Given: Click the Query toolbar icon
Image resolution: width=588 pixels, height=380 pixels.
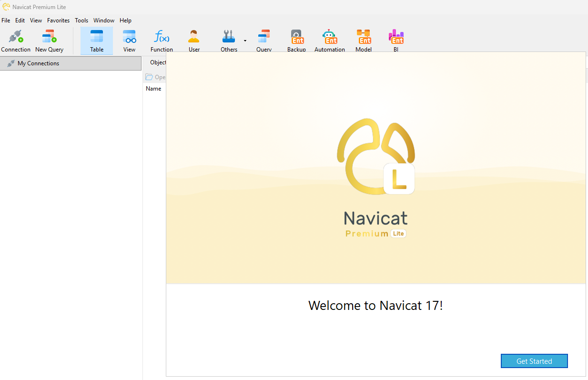Looking at the screenshot, I should 264,41.
